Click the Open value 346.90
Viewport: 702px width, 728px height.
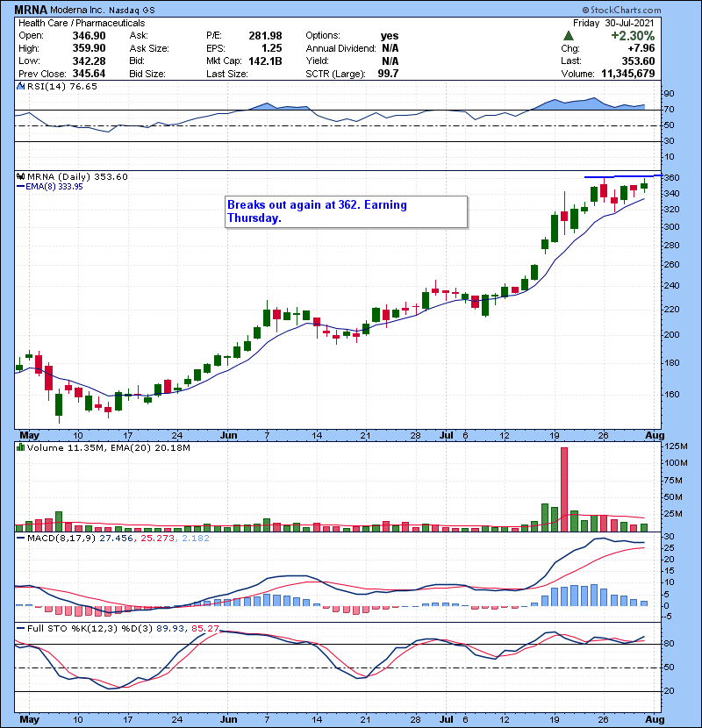(89, 36)
